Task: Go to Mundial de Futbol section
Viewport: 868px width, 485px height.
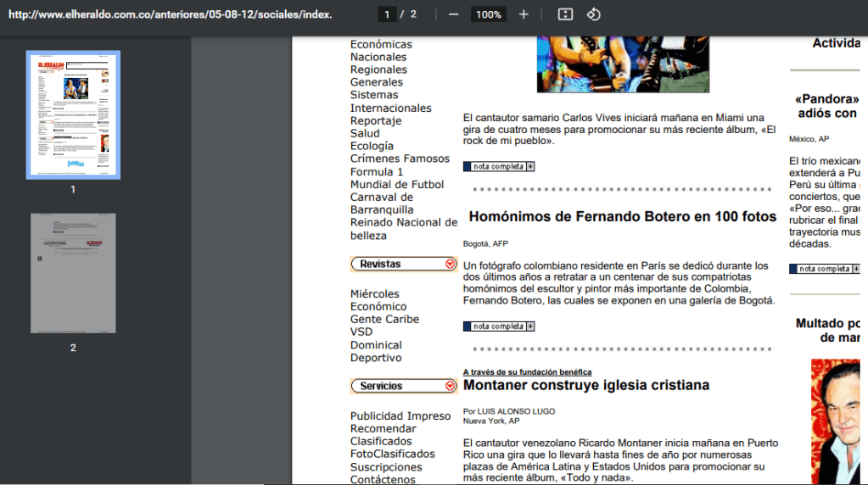Action: point(396,184)
